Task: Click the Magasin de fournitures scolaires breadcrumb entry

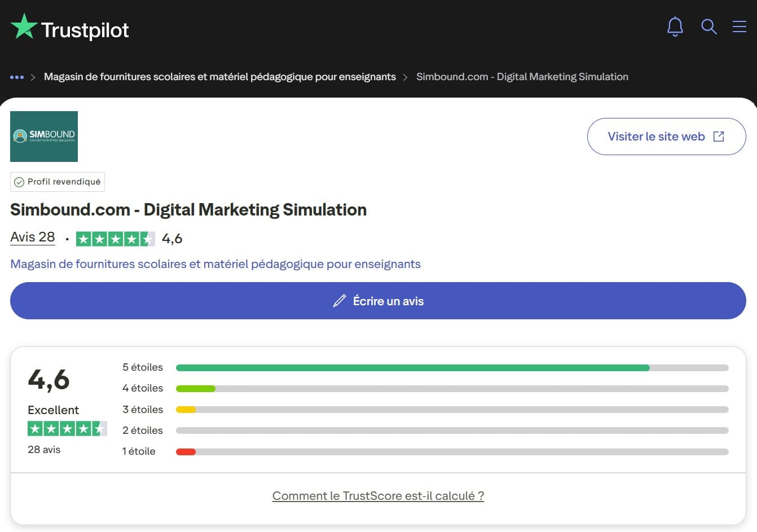Action: (x=220, y=77)
